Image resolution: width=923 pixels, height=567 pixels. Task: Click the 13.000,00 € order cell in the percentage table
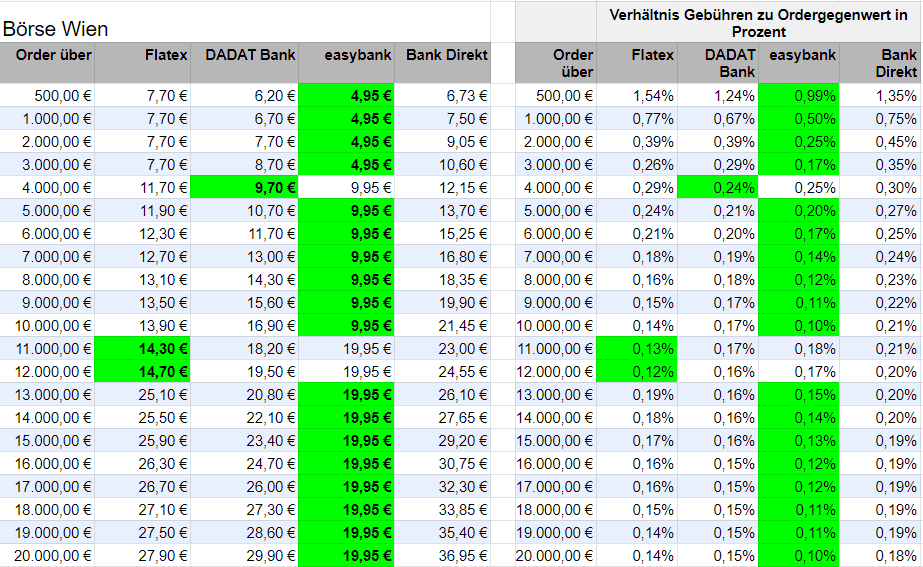click(556, 394)
